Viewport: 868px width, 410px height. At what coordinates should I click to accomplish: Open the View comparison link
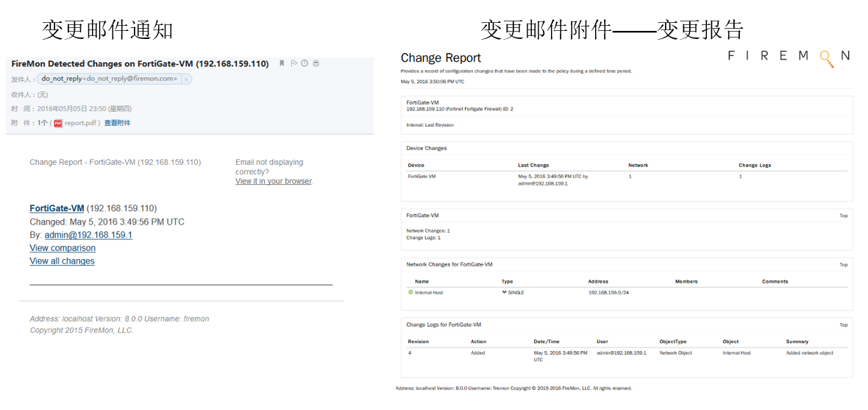[63, 248]
